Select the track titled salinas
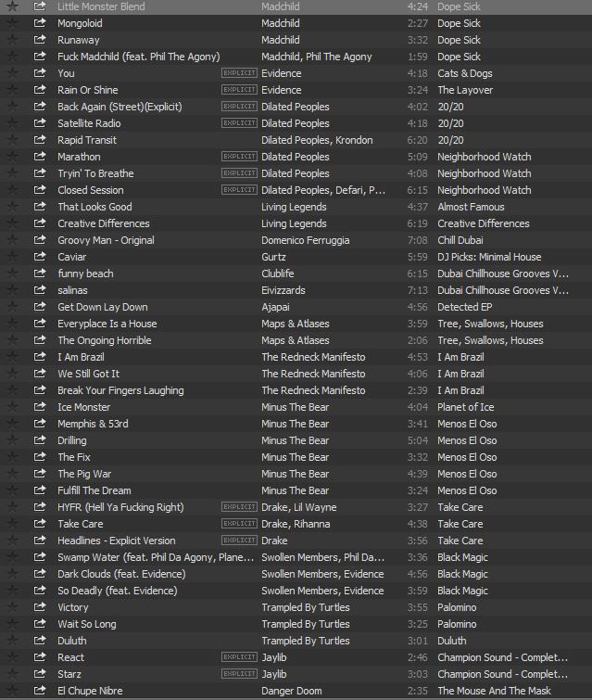The width and height of the screenshot is (592, 700). (72, 290)
